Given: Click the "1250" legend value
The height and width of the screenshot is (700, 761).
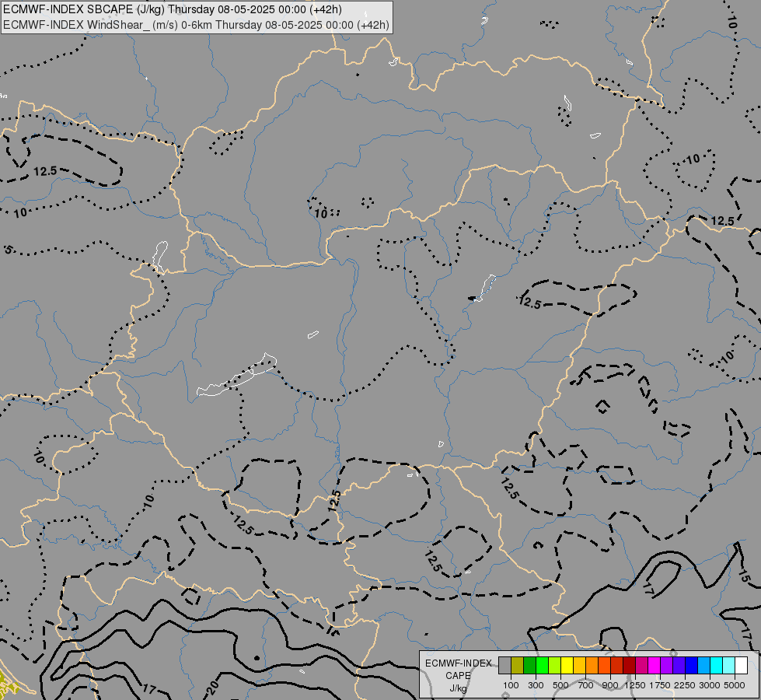Looking at the screenshot, I should (x=635, y=685).
